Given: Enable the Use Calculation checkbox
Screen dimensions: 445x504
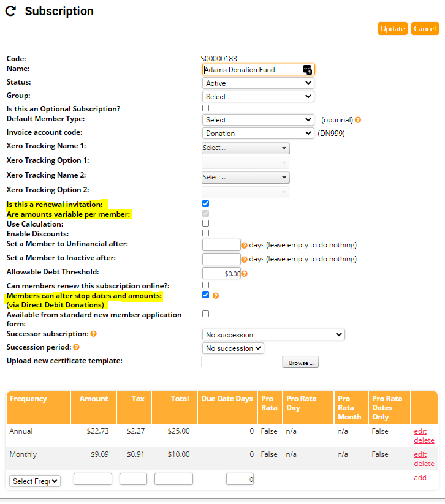Looking at the screenshot, I should click(x=206, y=224).
